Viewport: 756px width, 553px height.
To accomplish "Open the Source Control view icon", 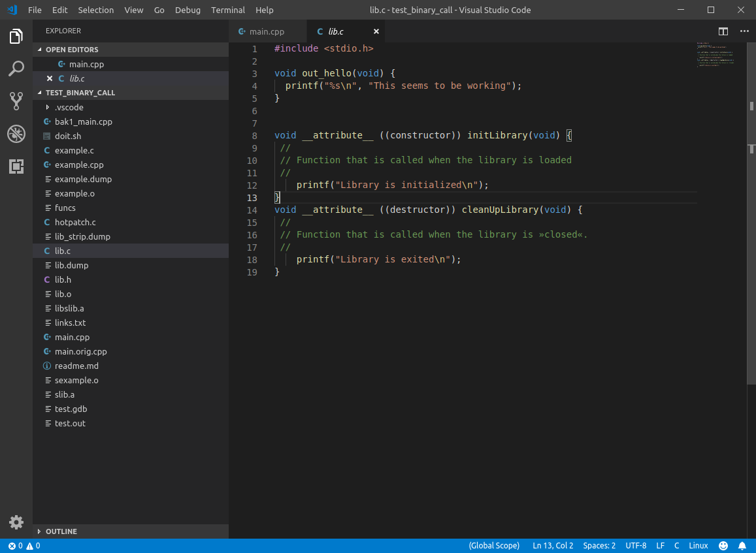I will [16, 101].
